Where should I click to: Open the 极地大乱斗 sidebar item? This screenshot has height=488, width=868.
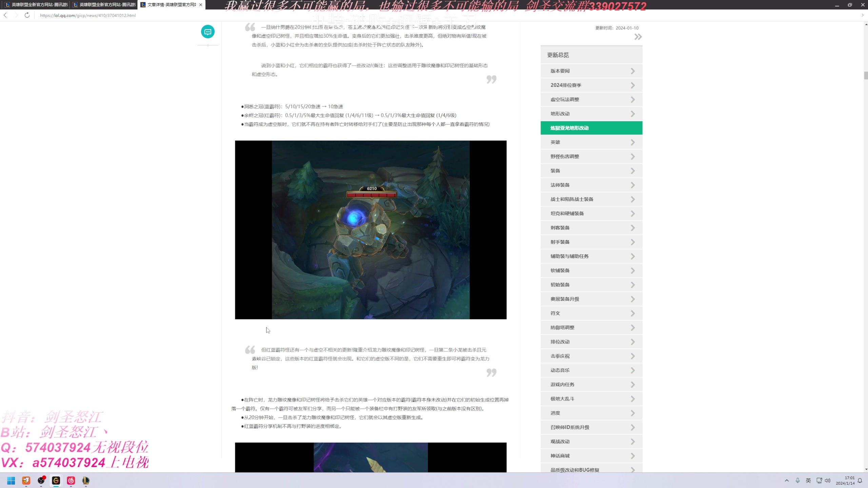tap(591, 399)
